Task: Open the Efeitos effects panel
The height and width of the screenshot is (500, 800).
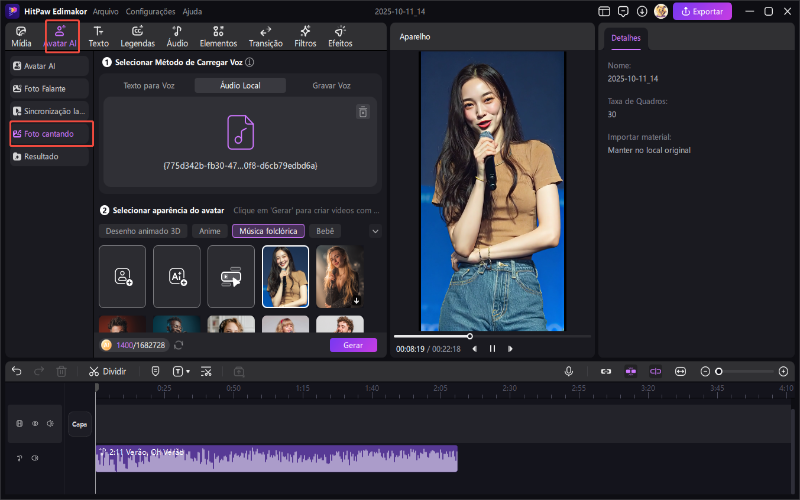Action: click(340, 37)
